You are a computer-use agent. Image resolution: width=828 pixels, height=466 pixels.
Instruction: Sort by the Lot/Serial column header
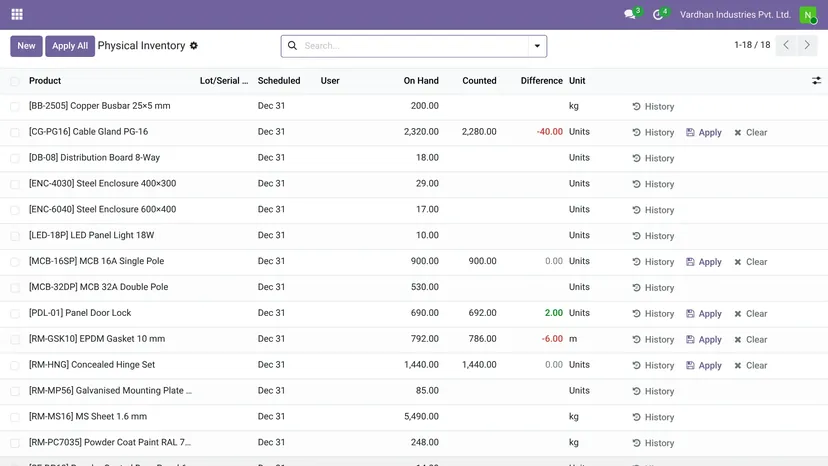[x=224, y=81]
